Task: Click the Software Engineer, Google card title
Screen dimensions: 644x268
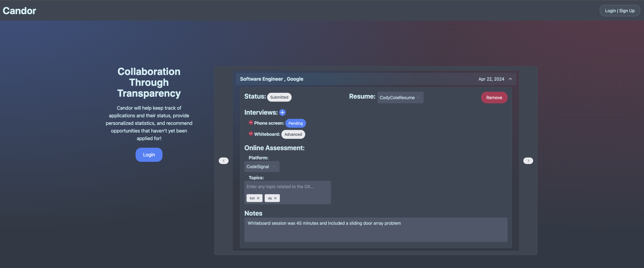Action: (x=271, y=79)
